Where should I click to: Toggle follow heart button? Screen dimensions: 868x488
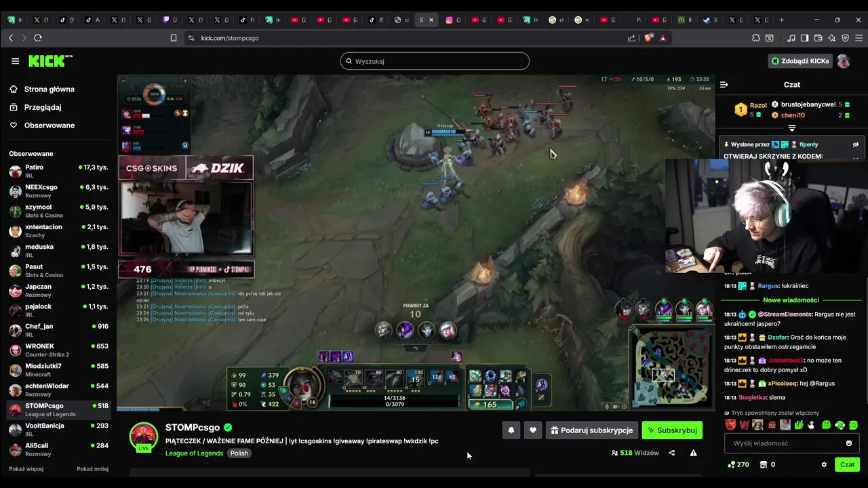533,430
